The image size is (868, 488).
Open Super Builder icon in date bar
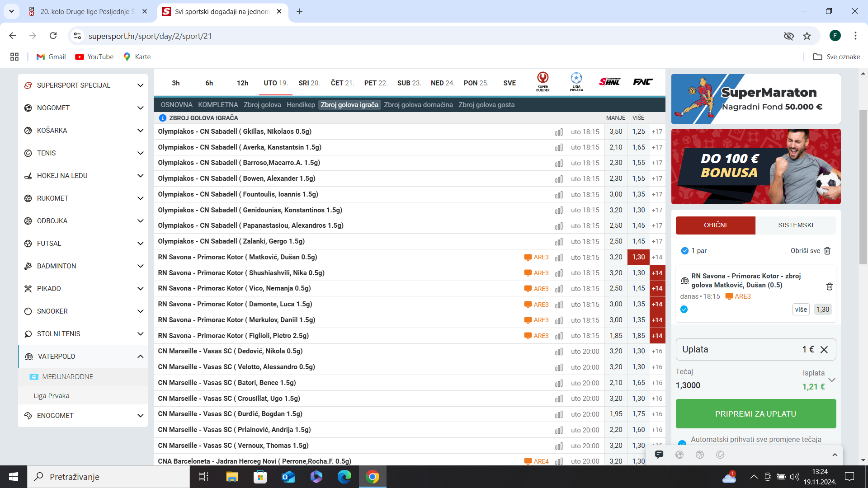[x=542, y=82]
